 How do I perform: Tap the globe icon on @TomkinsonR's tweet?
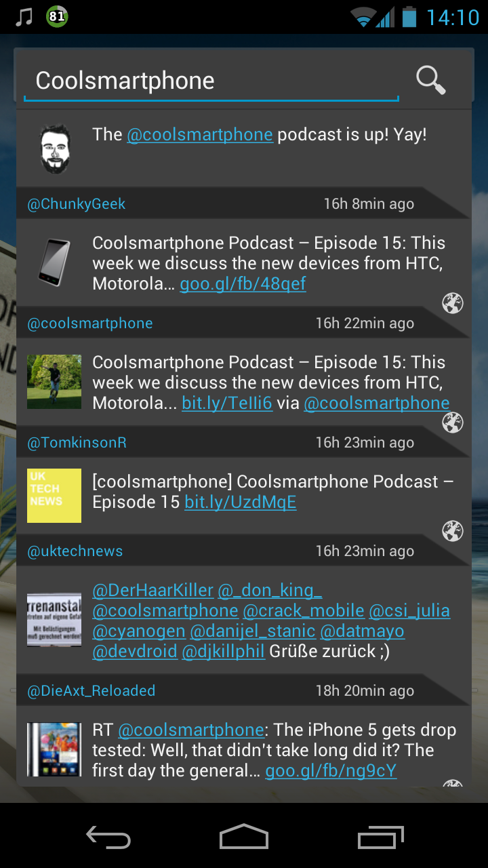[453, 422]
